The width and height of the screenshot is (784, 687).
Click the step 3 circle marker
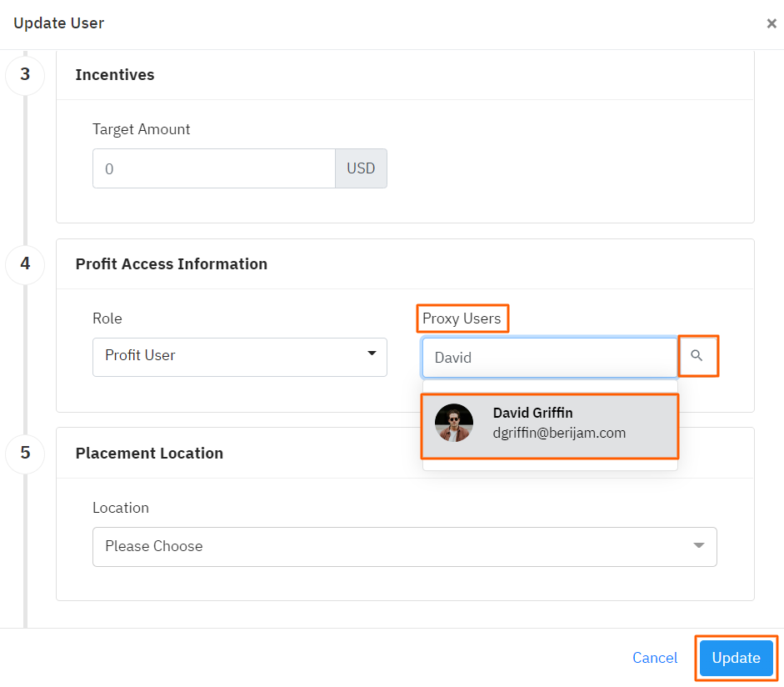click(25, 74)
